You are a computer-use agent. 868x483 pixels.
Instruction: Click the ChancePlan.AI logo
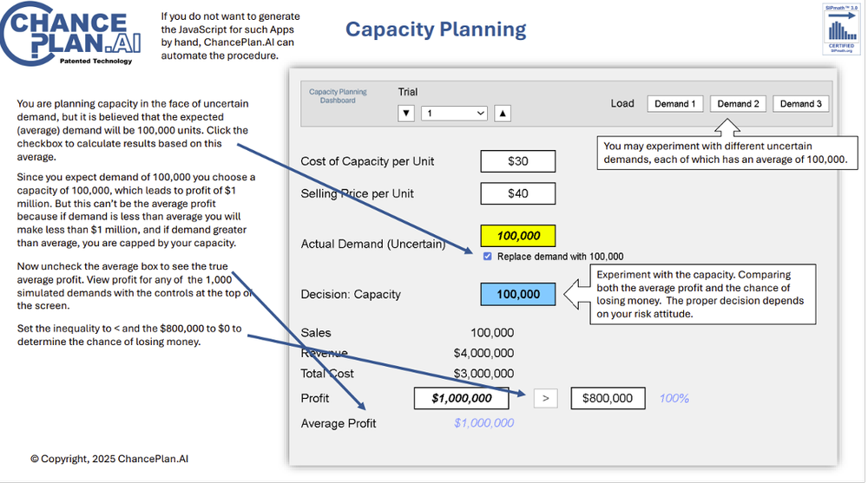pyautogui.click(x=70, y=34)
